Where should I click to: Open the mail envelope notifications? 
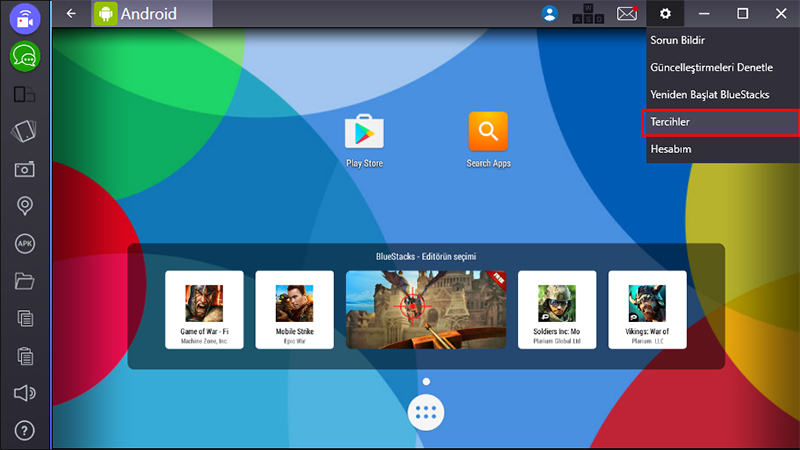tap(627, 14)
